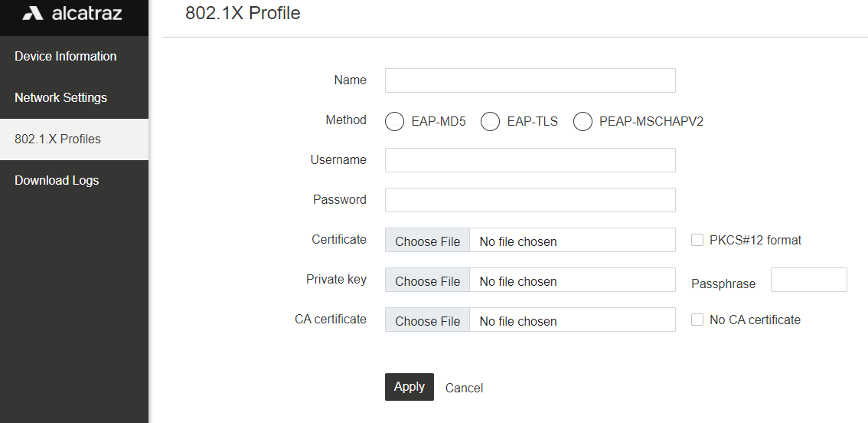Select 802.1.X Profiles sidebar item
The width and height of the screenshot is (868, 423).
pyautogui.click(x=74, y=139)
